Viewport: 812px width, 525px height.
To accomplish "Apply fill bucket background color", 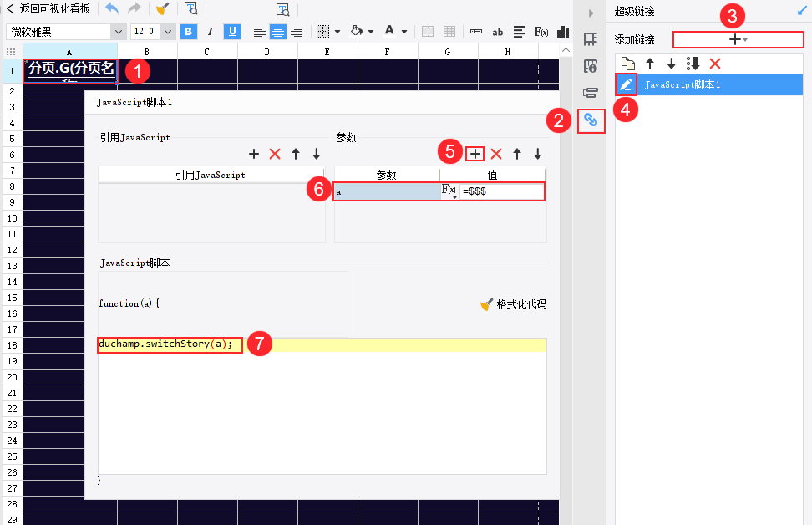I will coord(356,31).
